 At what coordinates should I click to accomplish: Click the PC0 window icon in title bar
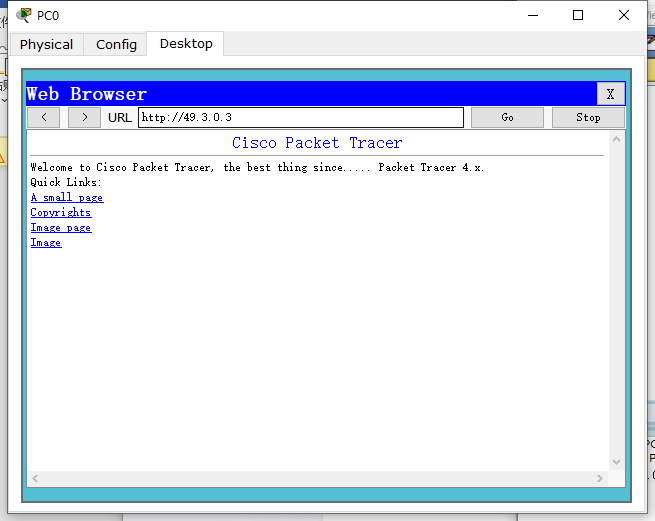pos(23,15)
